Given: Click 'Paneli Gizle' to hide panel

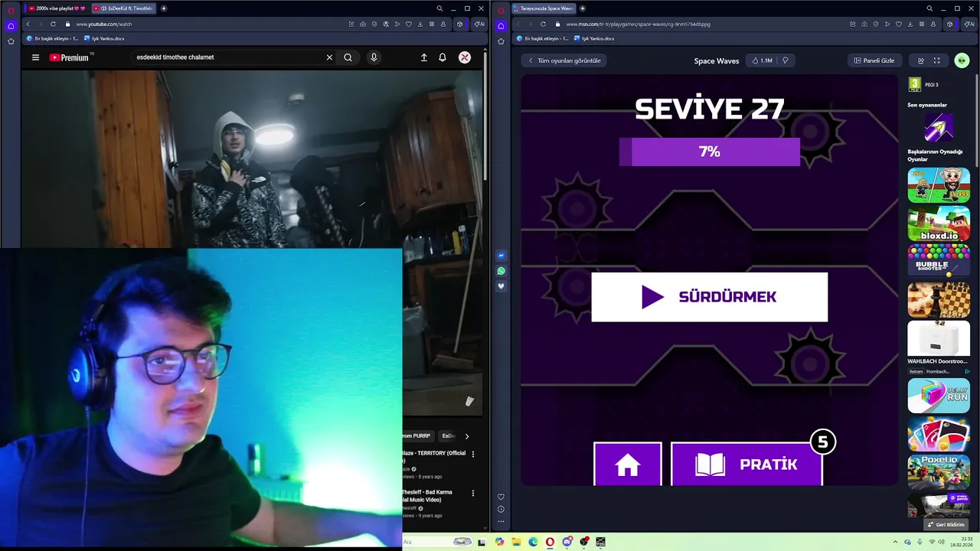Looking at the screenshot, I should (874, 60).
